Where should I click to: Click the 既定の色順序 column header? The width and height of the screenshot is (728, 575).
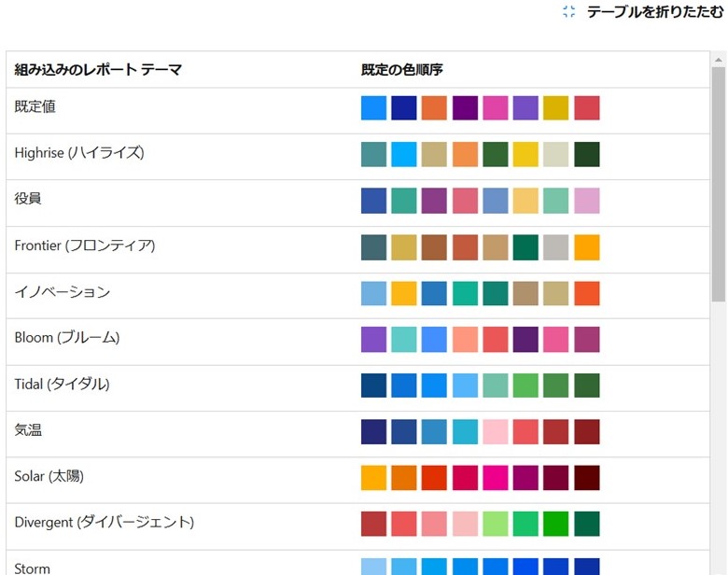coord(402,70)
